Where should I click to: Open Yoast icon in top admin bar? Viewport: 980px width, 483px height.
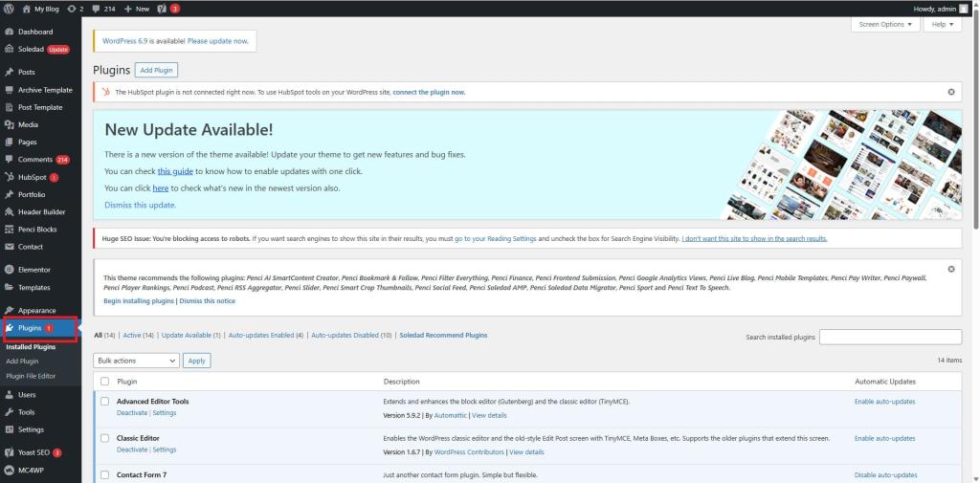pyautogui.click(x=162, y=9)
